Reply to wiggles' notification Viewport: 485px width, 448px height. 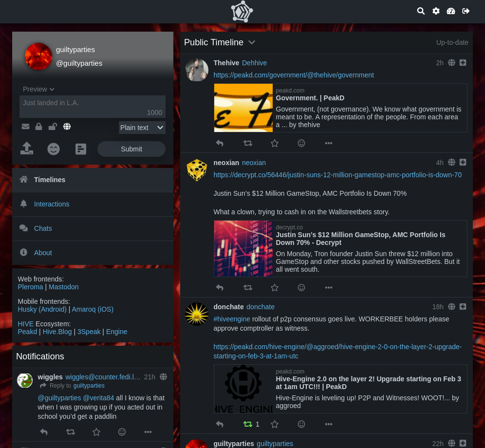(44, 432)
